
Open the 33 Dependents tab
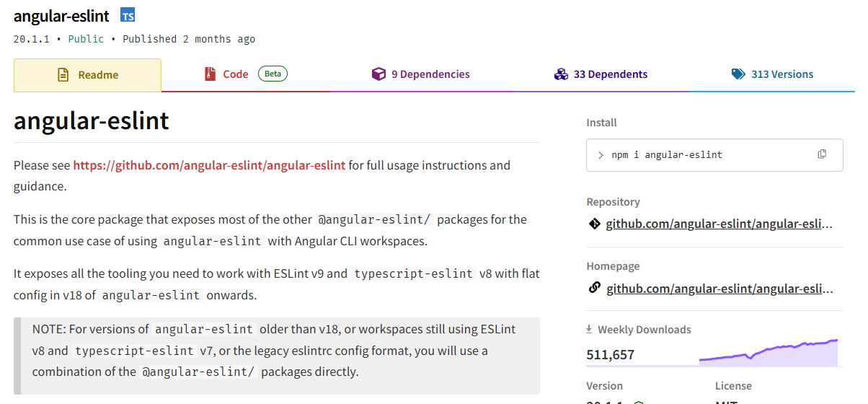coord(601,74)
